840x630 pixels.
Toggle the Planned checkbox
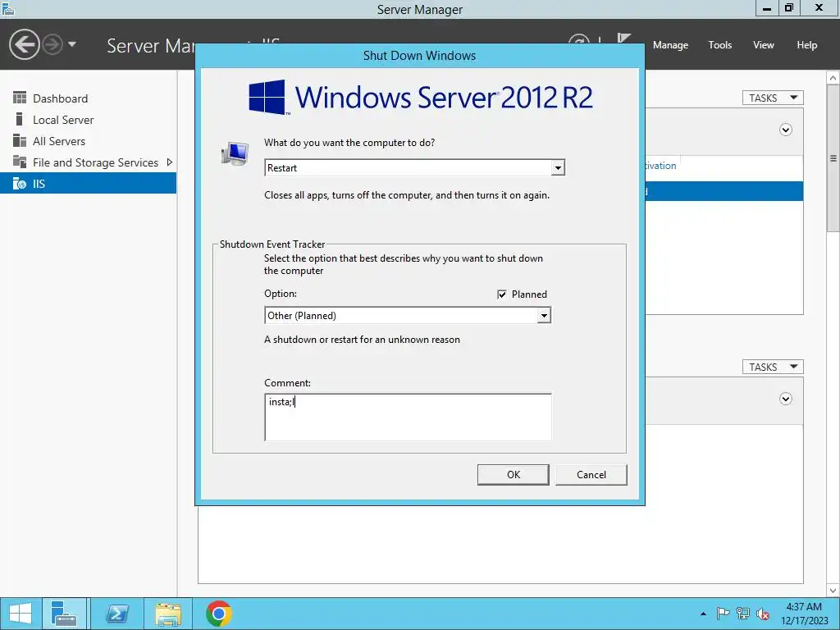click(501, 294)
